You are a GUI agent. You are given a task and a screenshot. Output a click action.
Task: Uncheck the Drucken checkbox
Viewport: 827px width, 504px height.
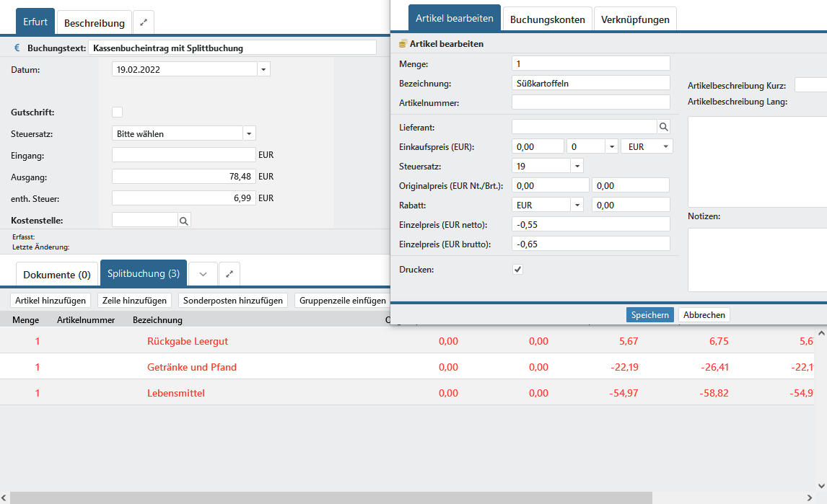click(x=517, y=269)
